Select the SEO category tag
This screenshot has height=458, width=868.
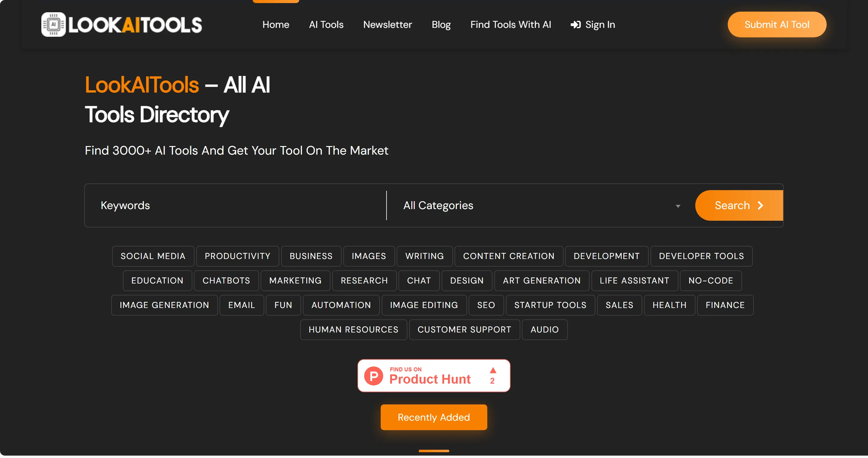[486, 306]
